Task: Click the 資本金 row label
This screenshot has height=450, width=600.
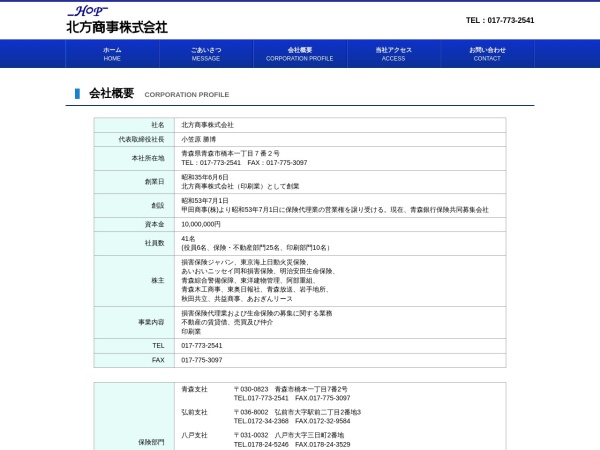Action: pyautogui.click(x=155, y=225)
